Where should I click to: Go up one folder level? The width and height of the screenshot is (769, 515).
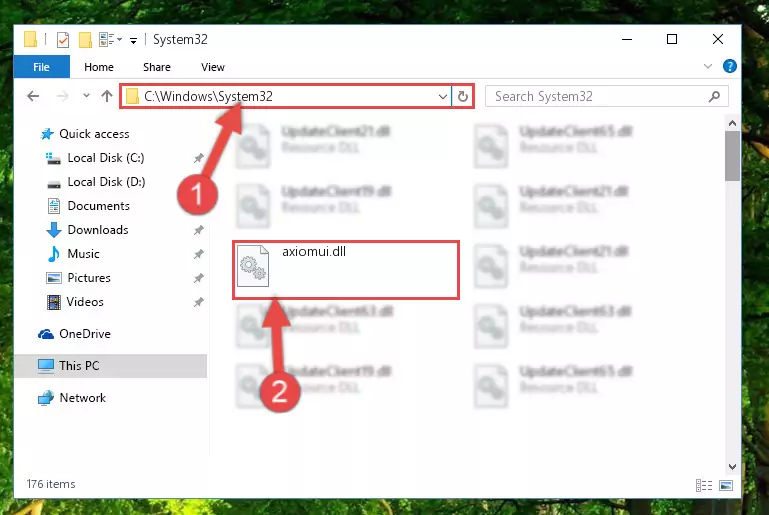[x=107, y=96]
